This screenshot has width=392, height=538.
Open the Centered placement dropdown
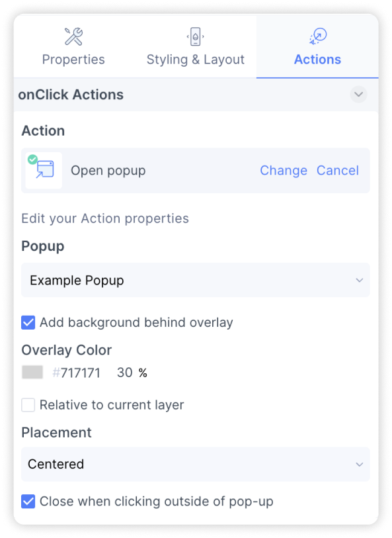tap(195, 464)
